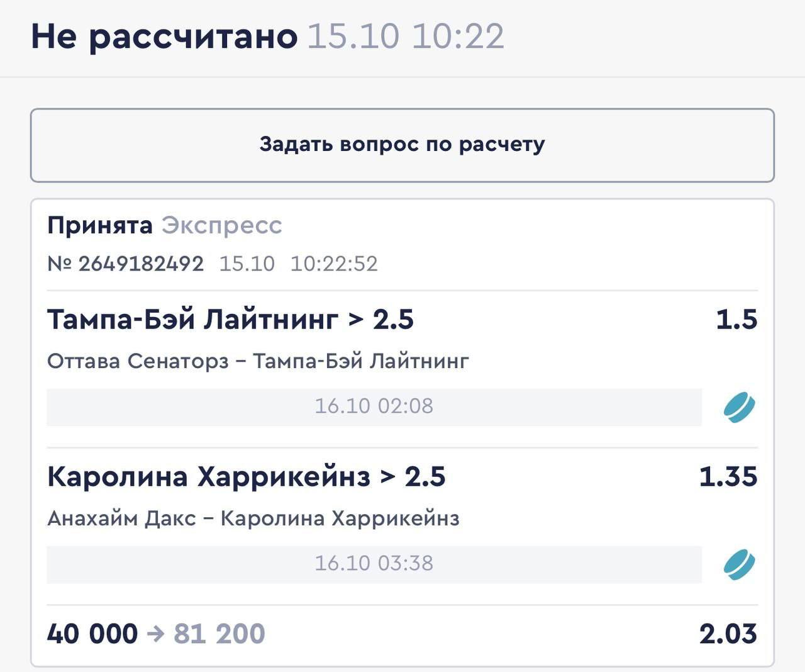Click the arrow between stake and payout
Viewport: 805px width, 672px height.
155,634
